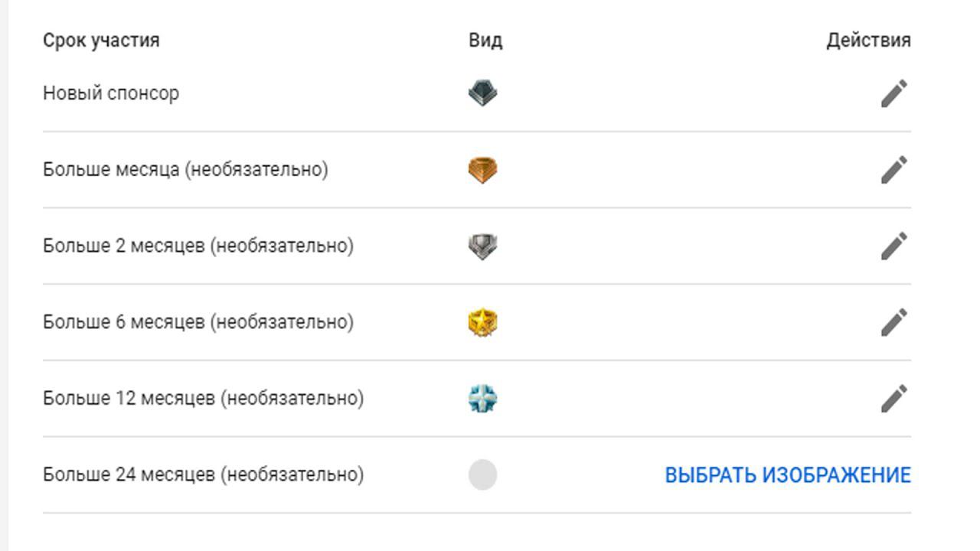980x551 pixels.
Task: Select the silver shield badge for 2 months
Action: coord(482,246)
